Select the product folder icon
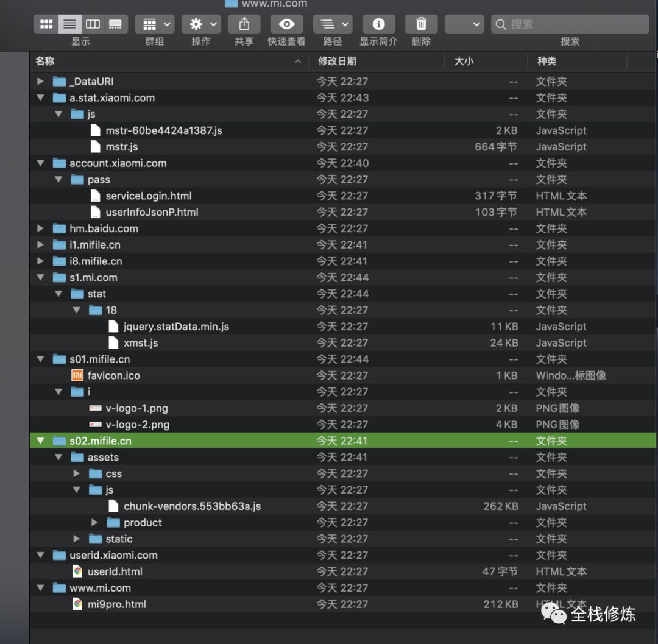 [x=113, y=522]
